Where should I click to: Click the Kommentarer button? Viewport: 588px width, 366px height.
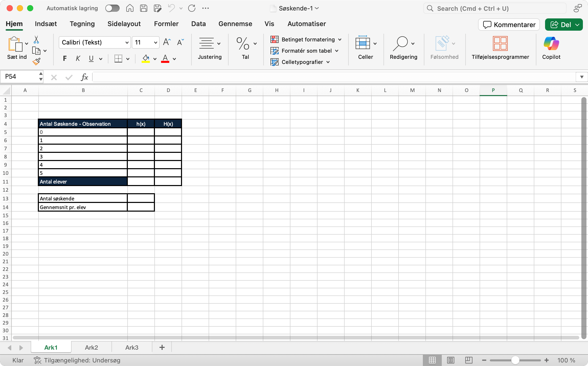[x=509, y=25]
